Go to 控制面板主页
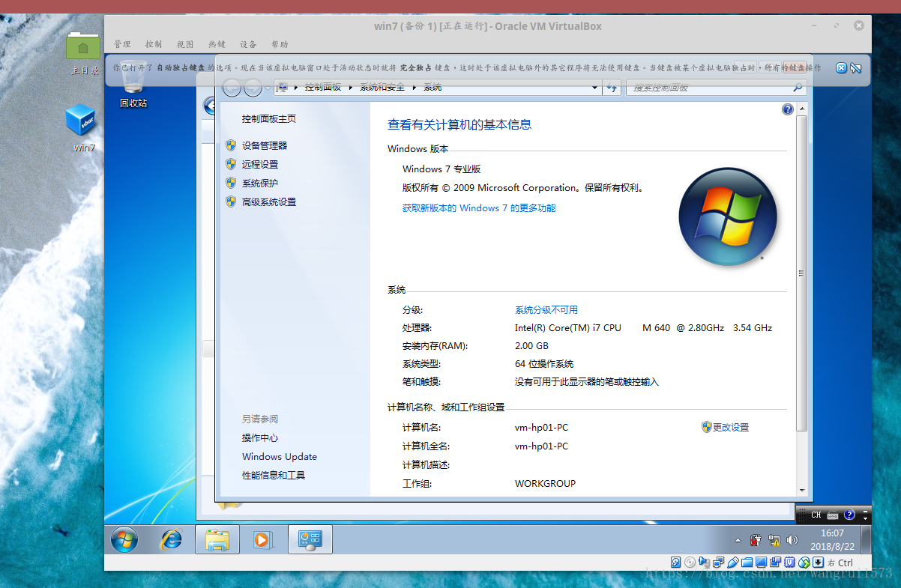 269,118
